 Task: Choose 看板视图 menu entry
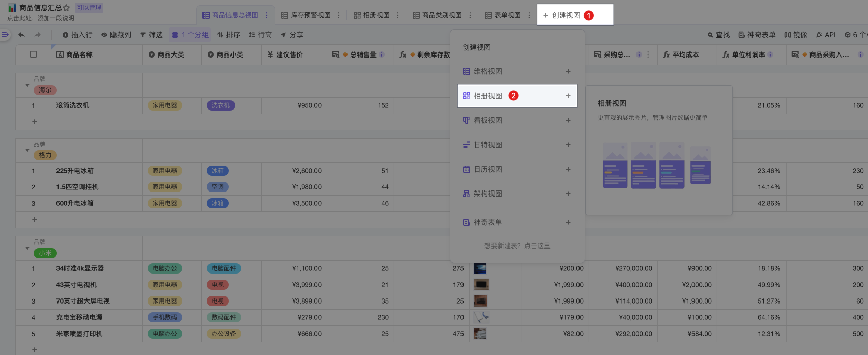click(x=517, y=120)
